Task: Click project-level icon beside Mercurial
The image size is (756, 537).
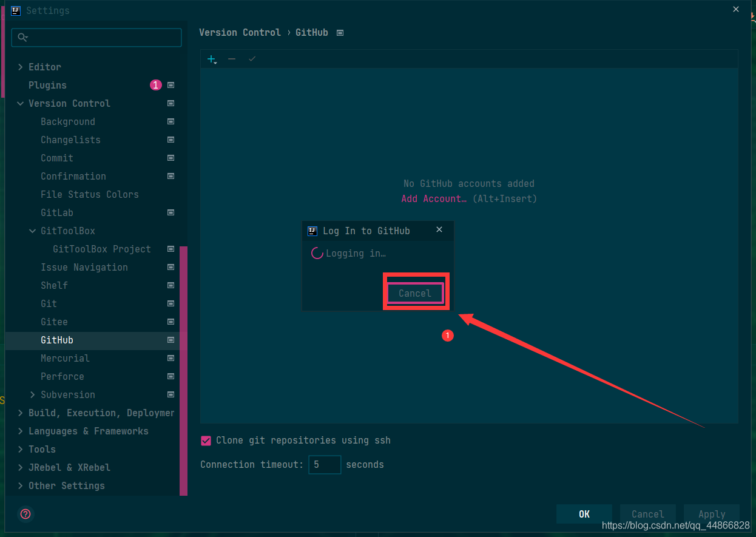Action: click(x=171, y=358)
